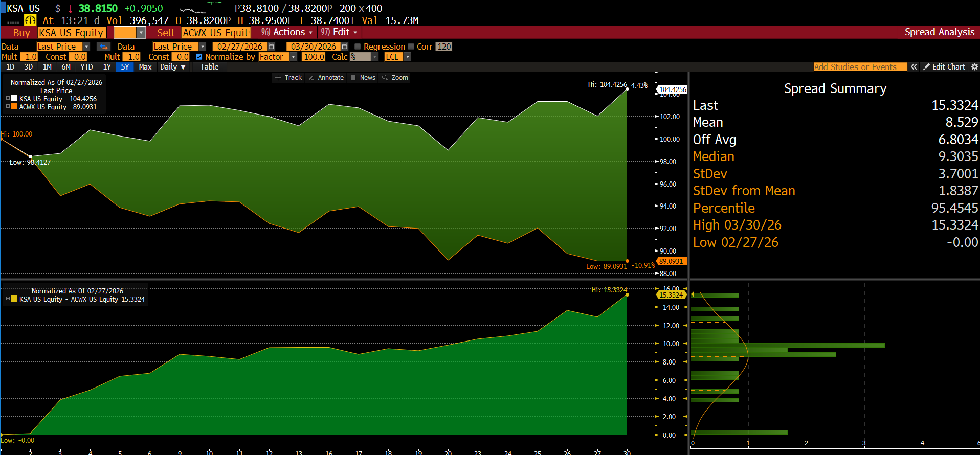Open the end date calendar icon
980x455 pixels.
click(x=345, y=47)
